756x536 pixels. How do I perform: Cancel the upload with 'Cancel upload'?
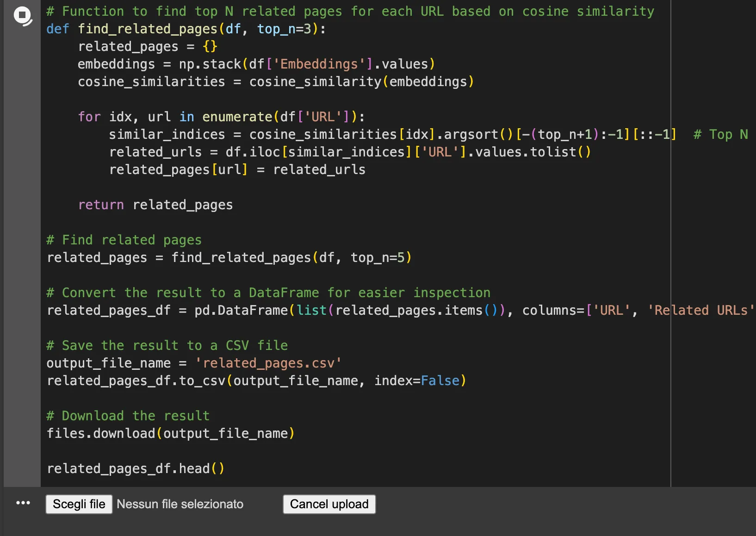click(328, 504)
